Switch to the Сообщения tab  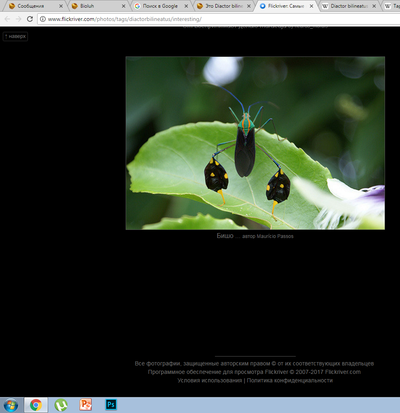click(x=33, y=6)
